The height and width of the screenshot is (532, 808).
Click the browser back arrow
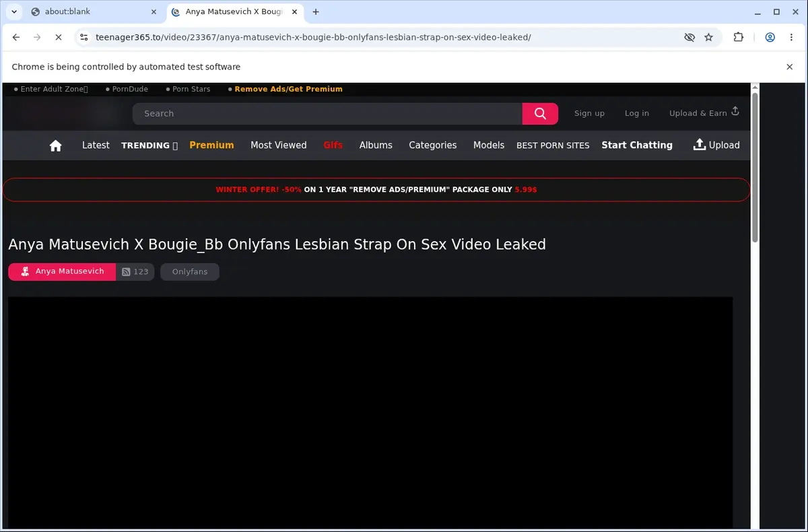(16, 37)
